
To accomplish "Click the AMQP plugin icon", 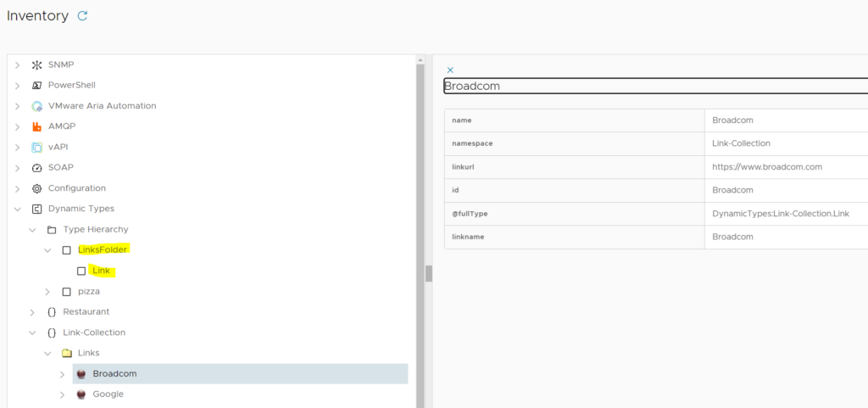I will pos(36,126).
